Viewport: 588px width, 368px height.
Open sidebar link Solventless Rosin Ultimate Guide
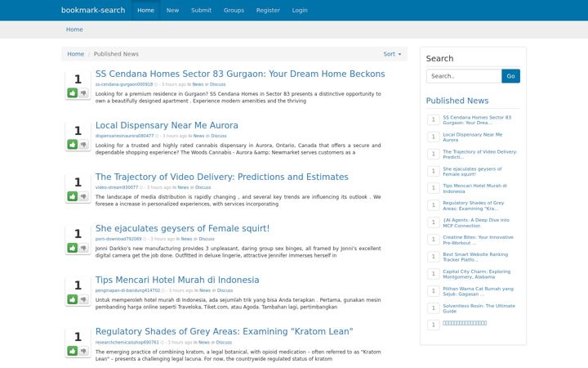[479, 308]
